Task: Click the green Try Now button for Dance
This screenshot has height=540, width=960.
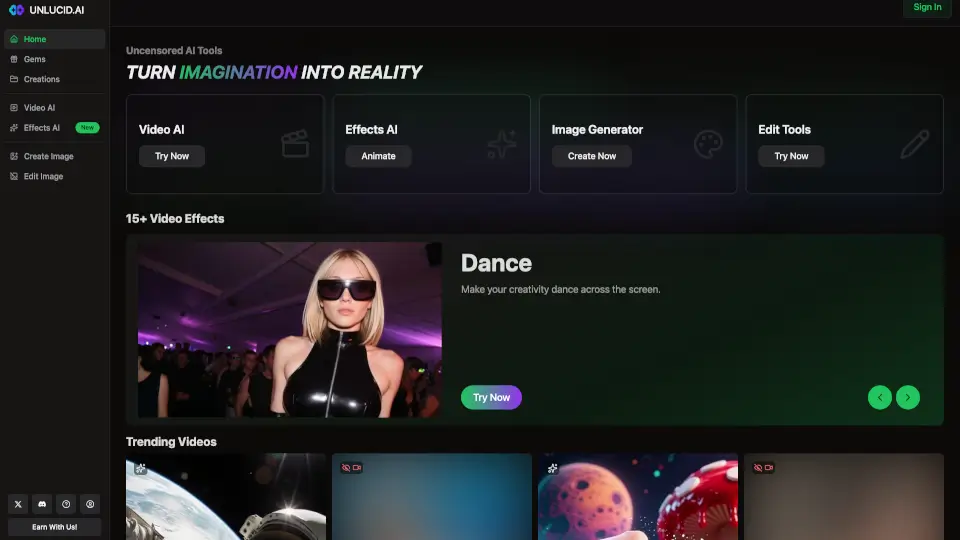Action: click(x=491, y=397)
